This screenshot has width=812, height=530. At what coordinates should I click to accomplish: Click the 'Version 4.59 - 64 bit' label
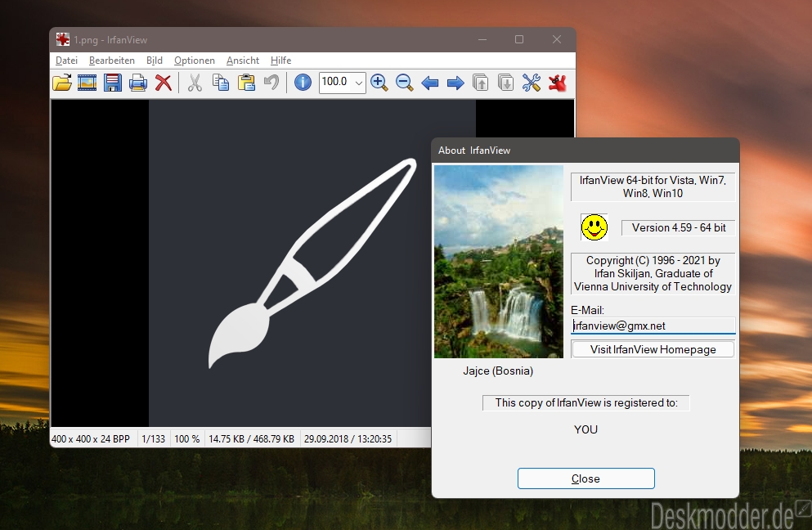pos(679,228)
